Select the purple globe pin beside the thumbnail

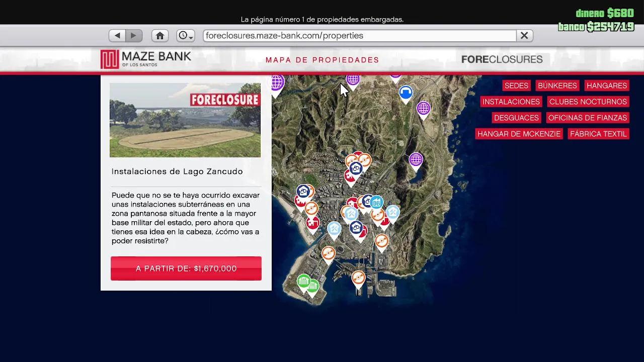coord(277,83)
